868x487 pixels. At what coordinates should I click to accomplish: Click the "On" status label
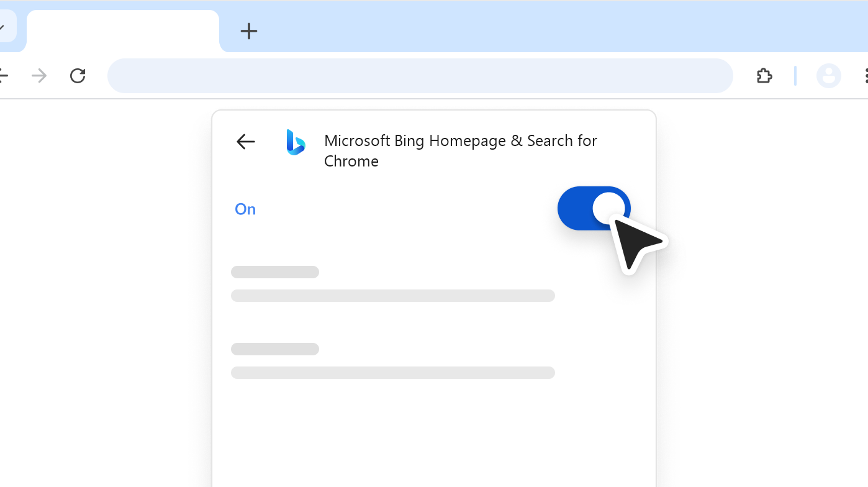[x=245, y=209]
